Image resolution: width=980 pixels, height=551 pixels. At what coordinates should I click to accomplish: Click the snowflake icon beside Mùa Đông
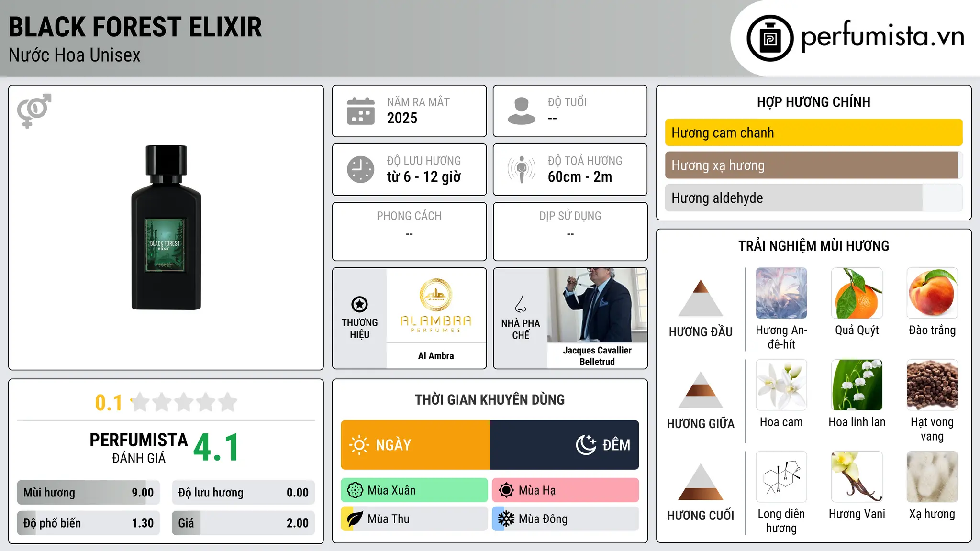506,519
